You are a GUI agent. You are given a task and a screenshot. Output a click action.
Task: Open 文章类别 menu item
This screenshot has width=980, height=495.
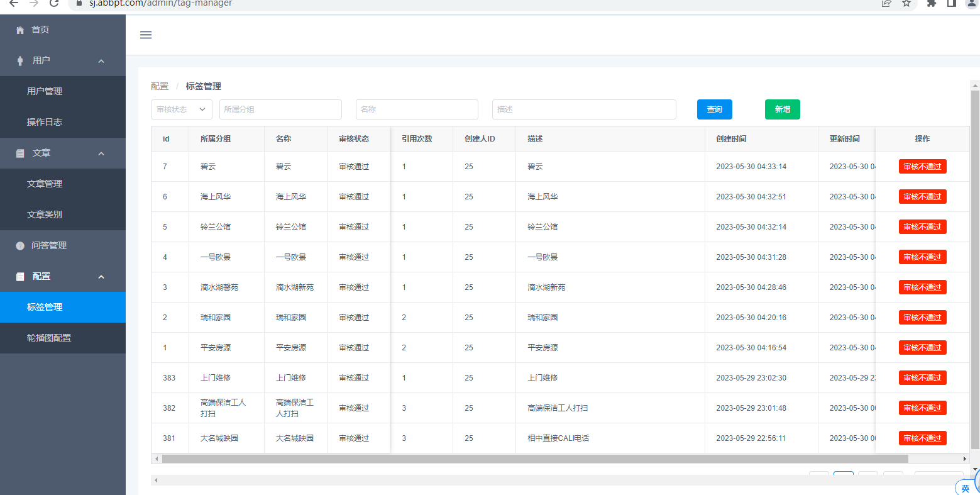coord(63,214)
